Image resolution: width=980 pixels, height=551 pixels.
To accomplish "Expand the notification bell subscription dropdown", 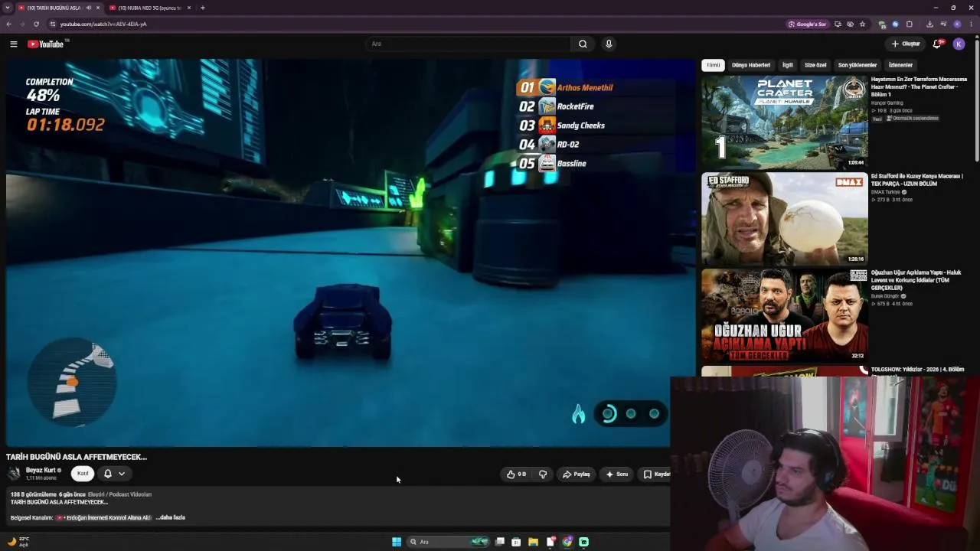I will coord(115,474).
